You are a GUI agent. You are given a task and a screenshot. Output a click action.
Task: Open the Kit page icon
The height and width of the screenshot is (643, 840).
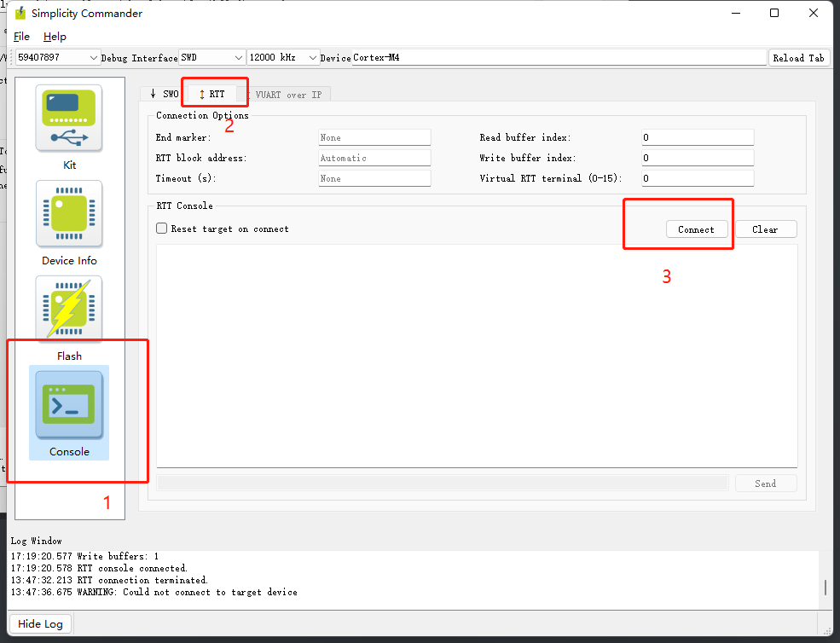69,118
